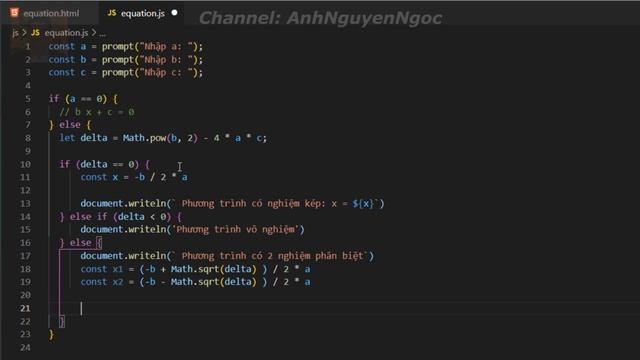Click the '} else {' on line 7
Viewport: 640px width, 360px height.
click(x=70, y=125)
